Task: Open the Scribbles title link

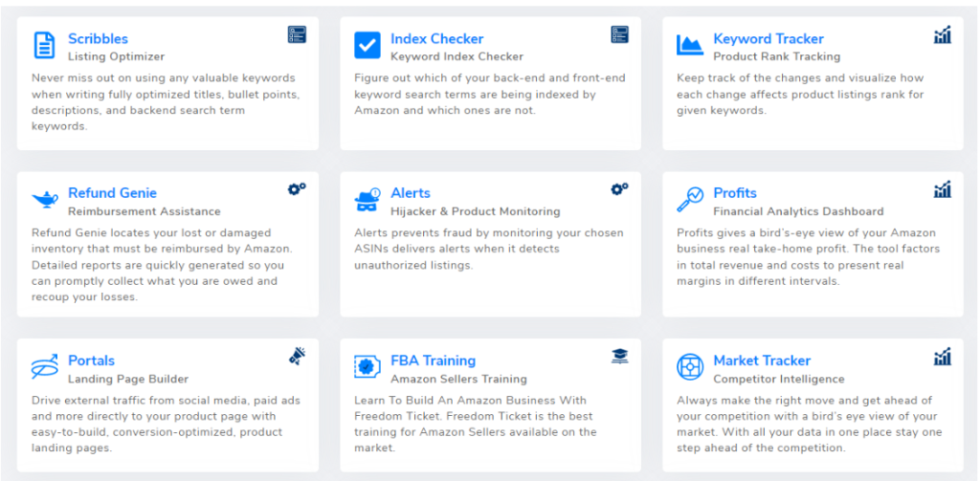Action: [99, 39]
